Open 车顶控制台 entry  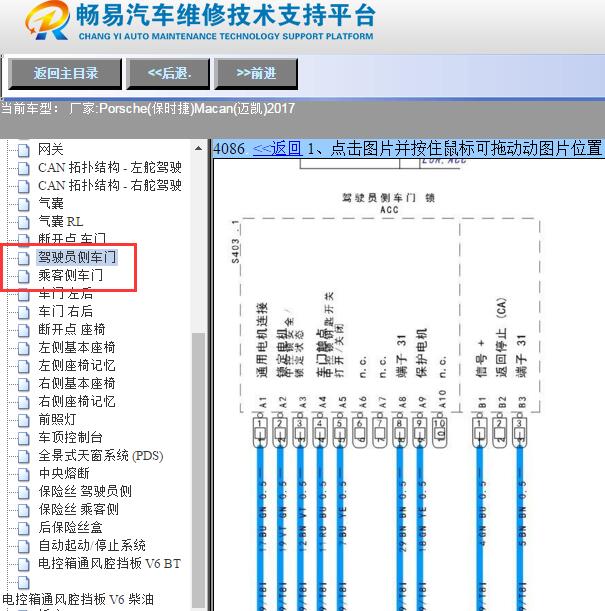70,438
